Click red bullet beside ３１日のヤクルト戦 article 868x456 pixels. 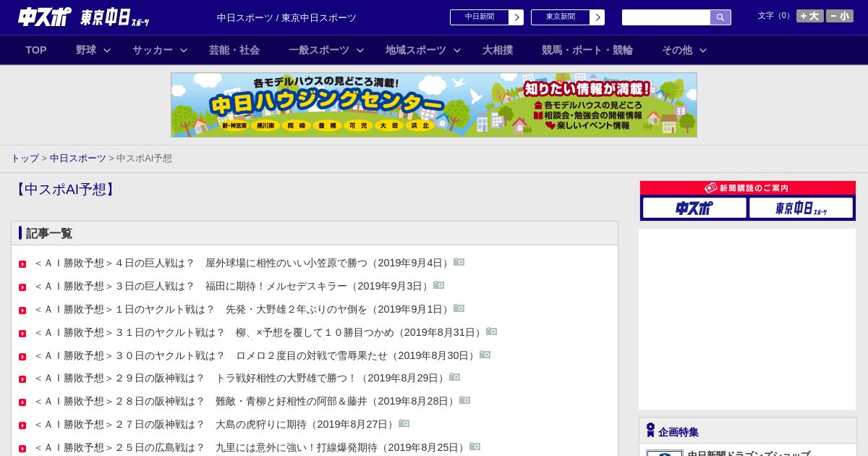point(22,334)
